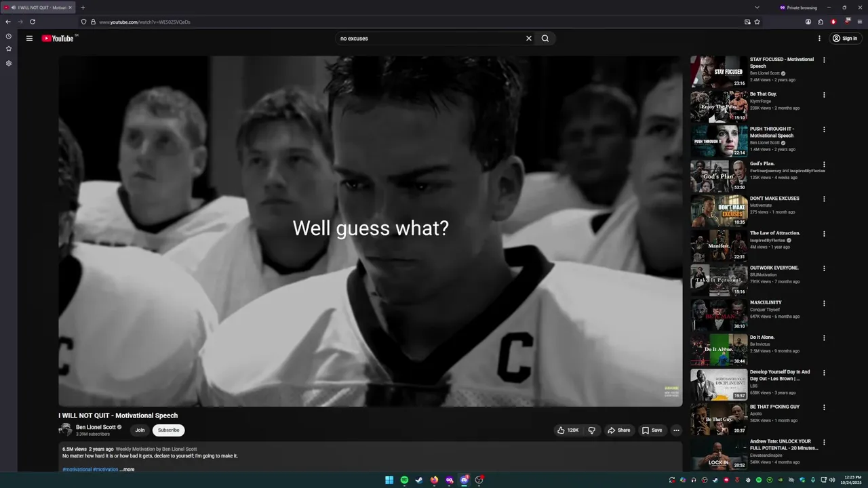
Task: Open the sidebar history clock icon
Action: pos(9,37)
